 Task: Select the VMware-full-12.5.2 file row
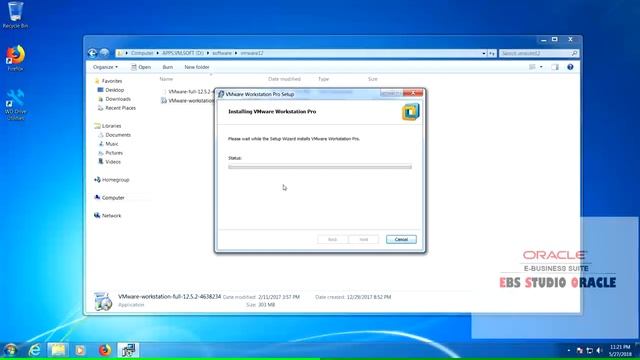click(x=188, y=91)
